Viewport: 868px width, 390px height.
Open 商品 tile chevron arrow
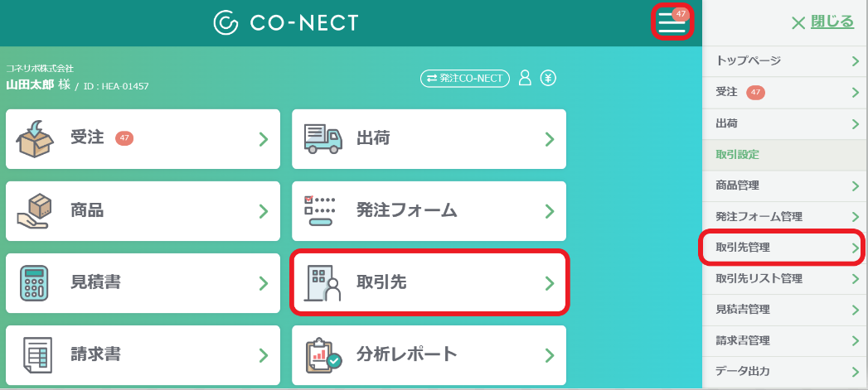pos(264,211)
